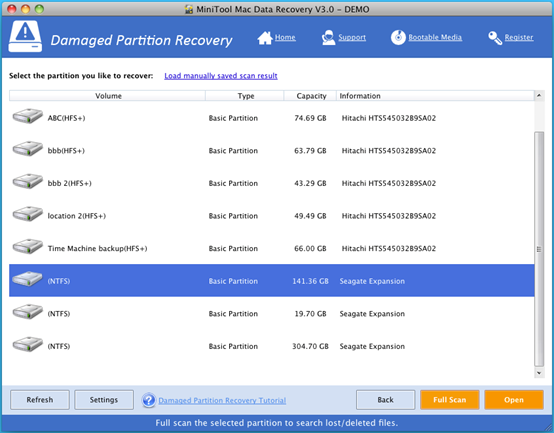The image size is (554, 433).
Task: Click the drive icon for bbb(HFS+)
Action: tap(28, 149)
